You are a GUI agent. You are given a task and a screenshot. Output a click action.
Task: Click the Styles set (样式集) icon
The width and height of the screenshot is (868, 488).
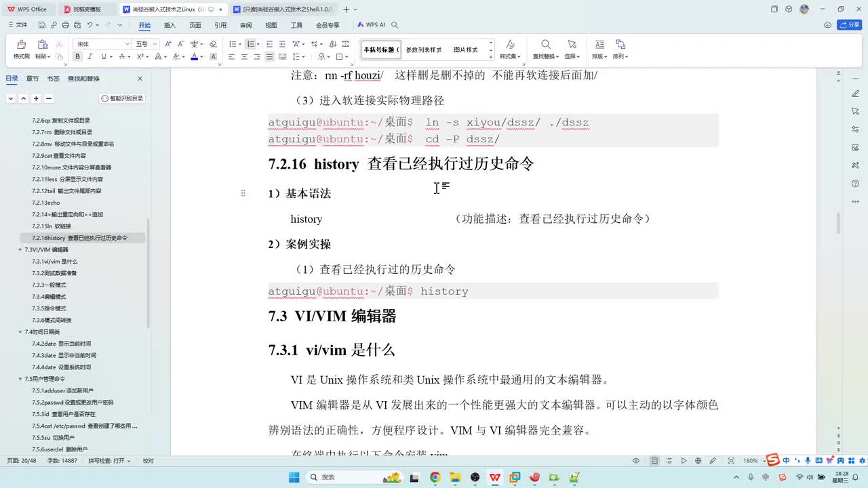click(x=510, y=45)
